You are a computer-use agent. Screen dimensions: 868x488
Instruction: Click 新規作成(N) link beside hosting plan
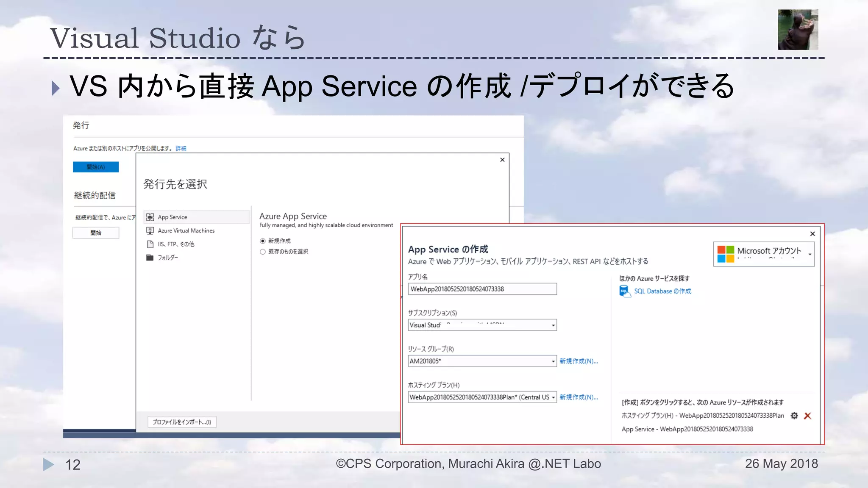click(579, 397)
